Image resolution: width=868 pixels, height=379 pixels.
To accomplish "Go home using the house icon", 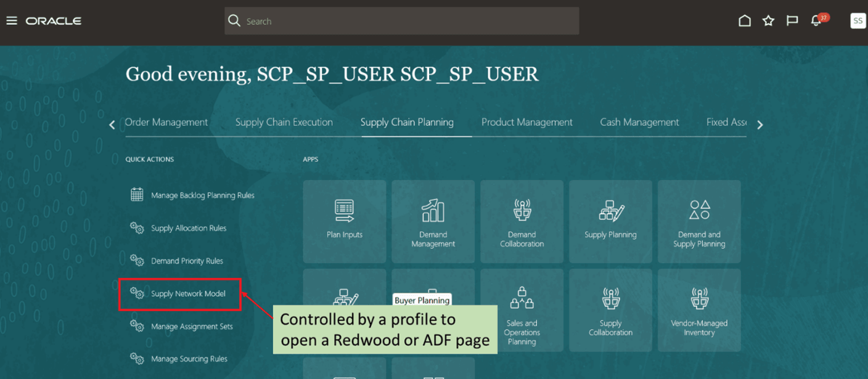I will (x=744, y=20).
